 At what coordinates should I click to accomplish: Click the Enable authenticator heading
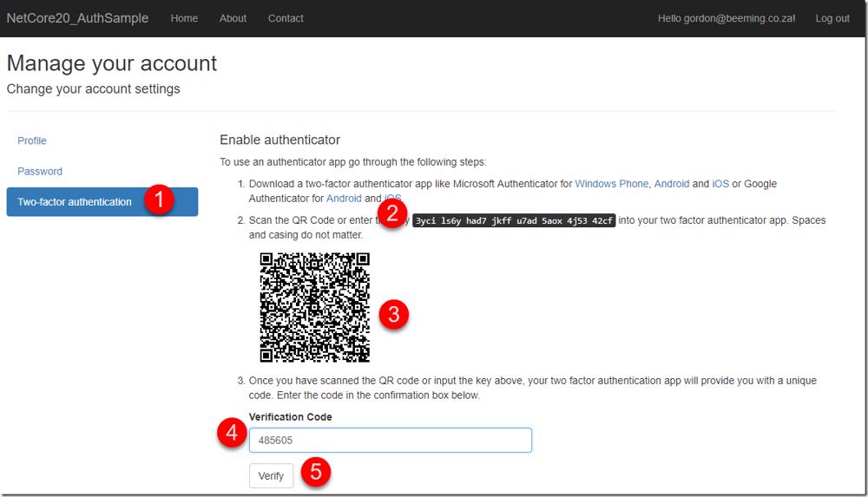tap(279, 140)
